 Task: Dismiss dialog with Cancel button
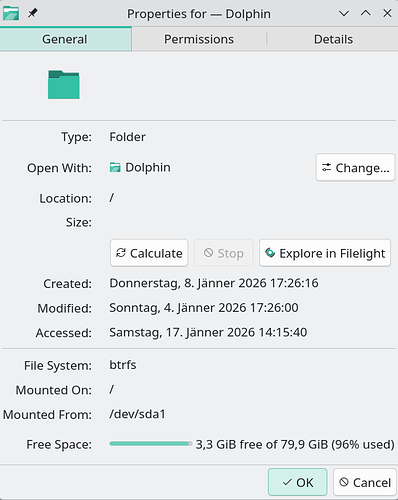[x=365, y=482]
